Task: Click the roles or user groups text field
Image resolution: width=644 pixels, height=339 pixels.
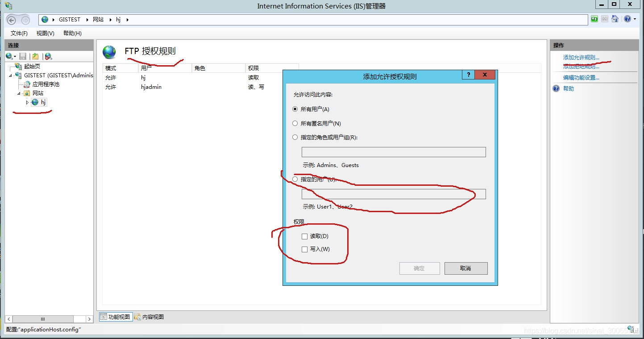Action: point(394,152)
